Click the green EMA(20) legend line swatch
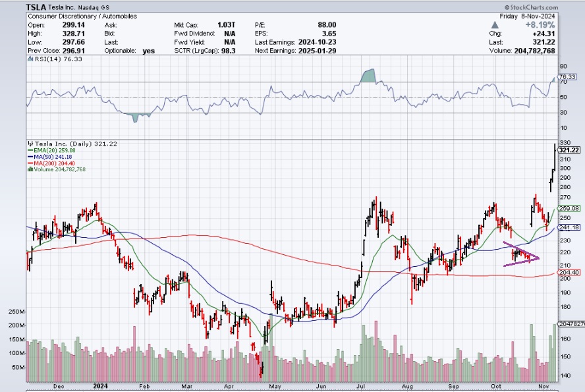This screenshot has height=392, width=585. click(29, 150)
